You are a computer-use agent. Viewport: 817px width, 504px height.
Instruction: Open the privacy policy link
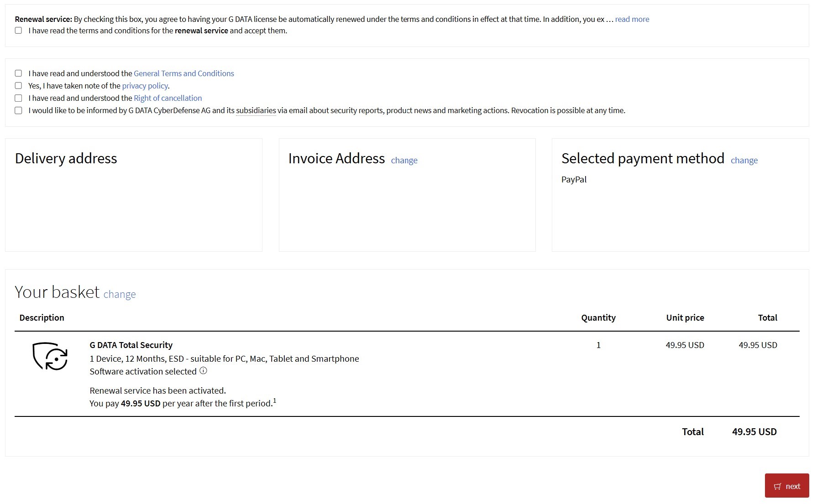tap(145, 86)
